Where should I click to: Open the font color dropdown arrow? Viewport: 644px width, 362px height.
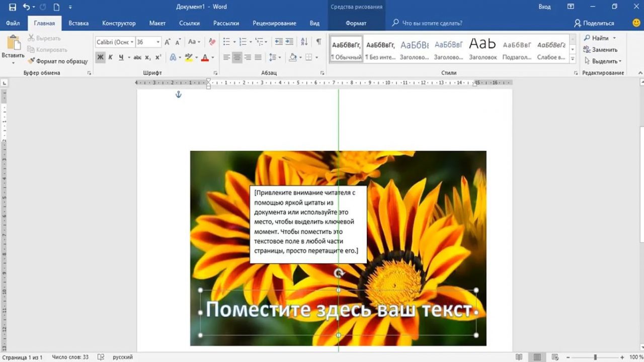pos(212,58)
